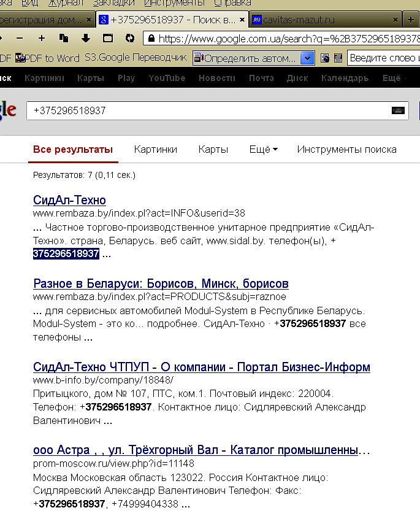Switch to Карты search results tab

tap(213, 149)
